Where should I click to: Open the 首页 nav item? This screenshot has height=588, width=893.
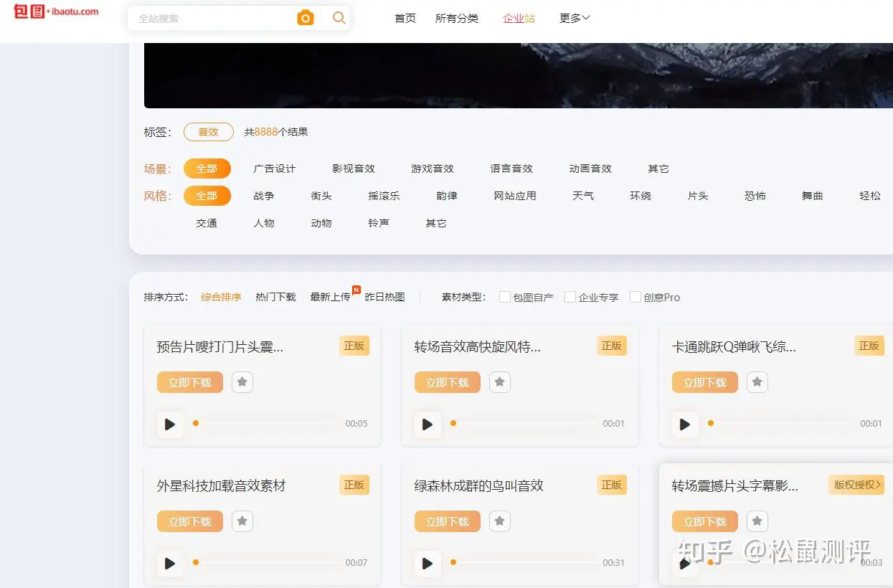coord(405,18)
